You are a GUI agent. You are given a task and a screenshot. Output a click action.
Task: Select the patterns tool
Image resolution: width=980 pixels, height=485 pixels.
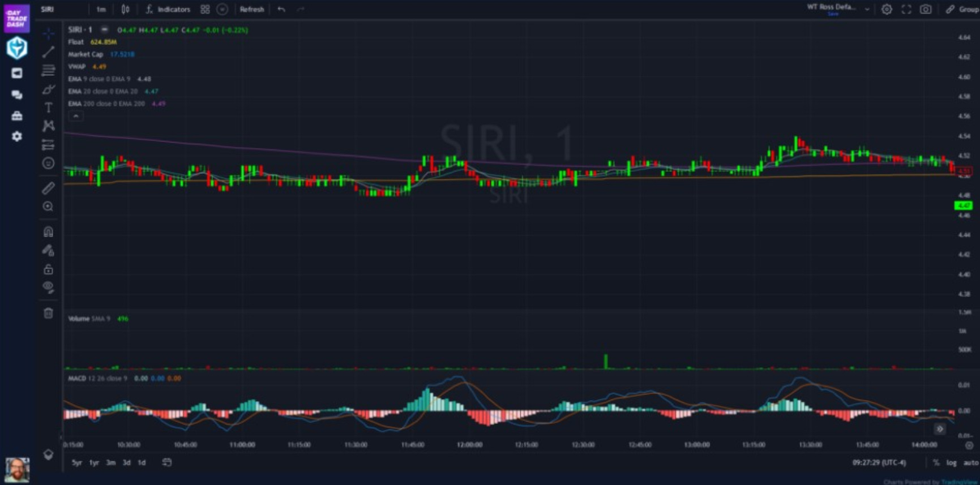click(x=49, y=126)
